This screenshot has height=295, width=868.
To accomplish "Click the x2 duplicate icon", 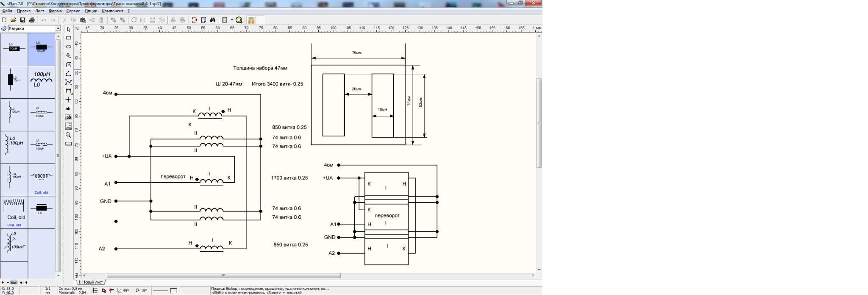I will tap(92, 20).
